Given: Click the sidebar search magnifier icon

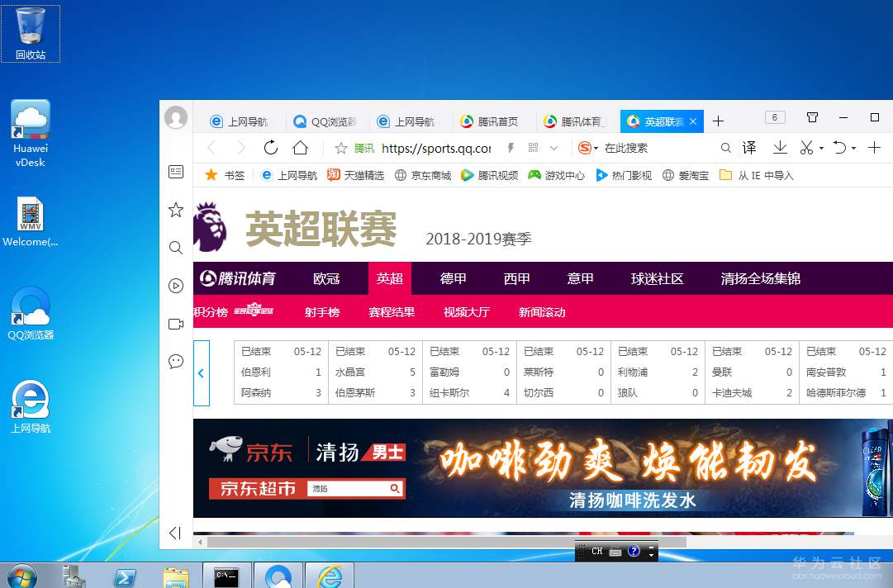Looking at the screenshot, I should (176, 248).
